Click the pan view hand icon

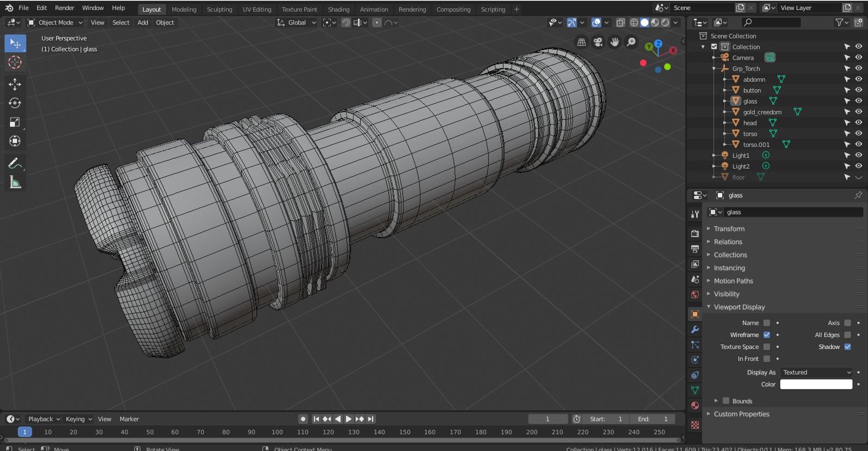tap(614, 42)
